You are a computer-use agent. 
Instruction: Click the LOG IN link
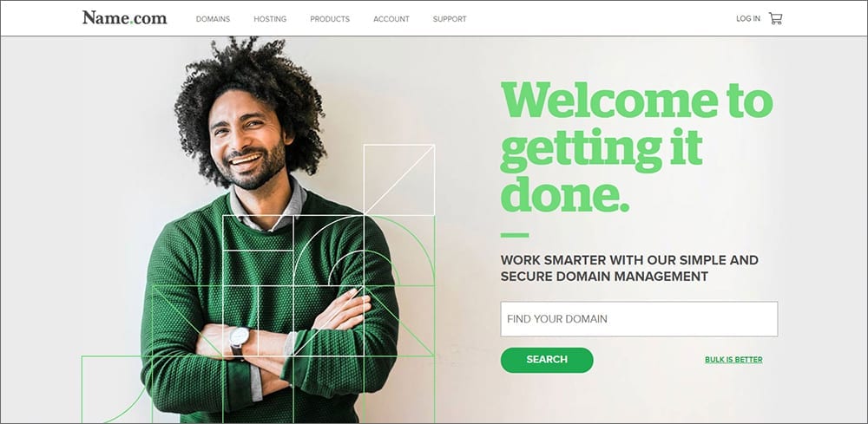coord(748,19)
